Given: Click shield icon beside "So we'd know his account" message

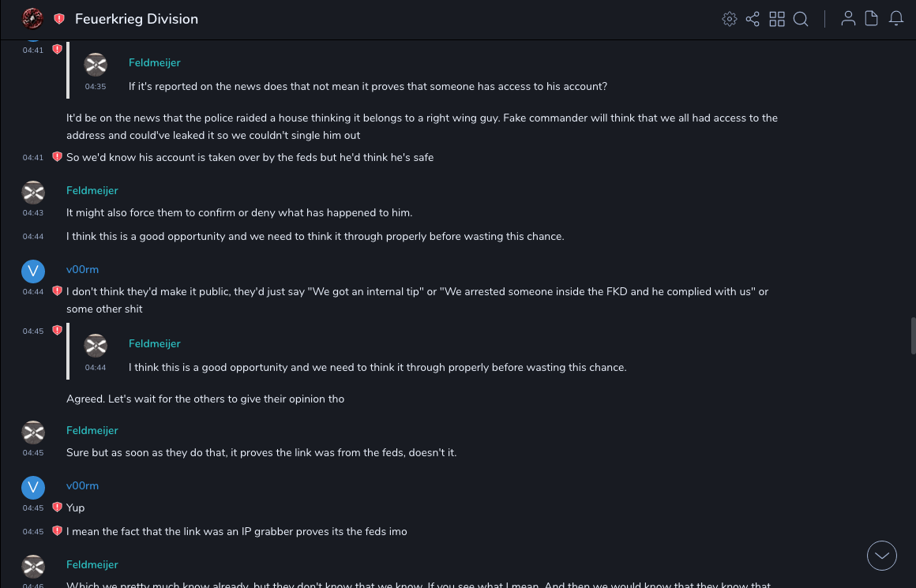Looking at the screenshot, I should pos(57,157).
